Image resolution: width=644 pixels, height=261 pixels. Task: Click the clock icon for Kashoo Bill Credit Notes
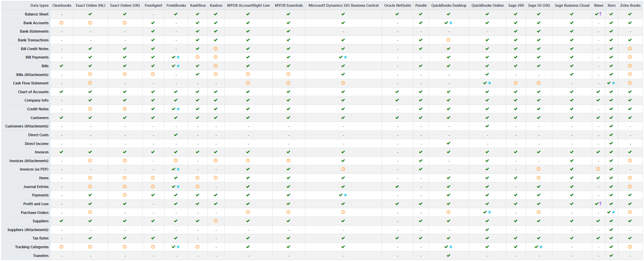pyautogui.click(x=216, y=49)
